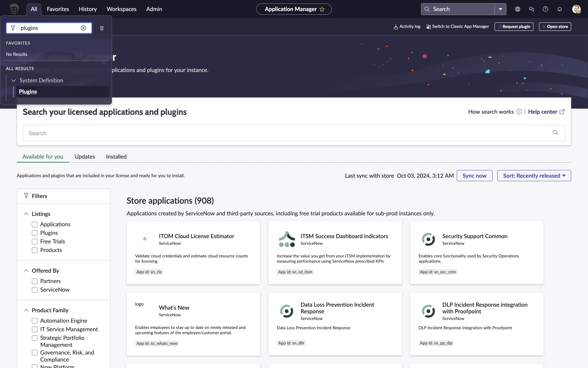The image size is (588, 368).
Task: Click the Request plugin button
Action: click(514, 26)
